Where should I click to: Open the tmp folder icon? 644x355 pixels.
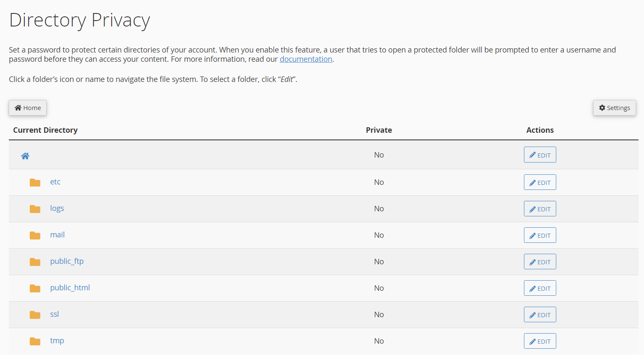35,341
